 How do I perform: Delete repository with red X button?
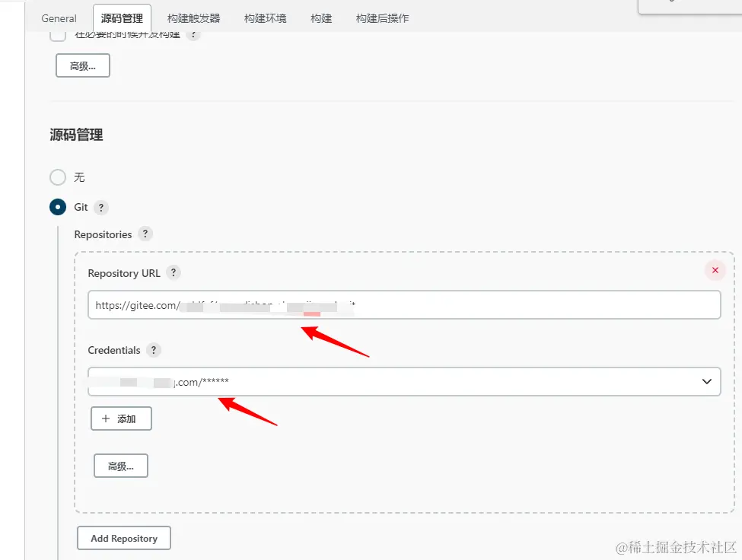coord(715,270)
